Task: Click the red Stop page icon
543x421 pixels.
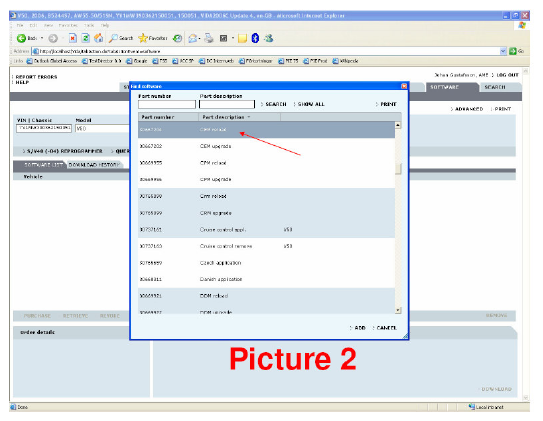Action: (73, 38)
